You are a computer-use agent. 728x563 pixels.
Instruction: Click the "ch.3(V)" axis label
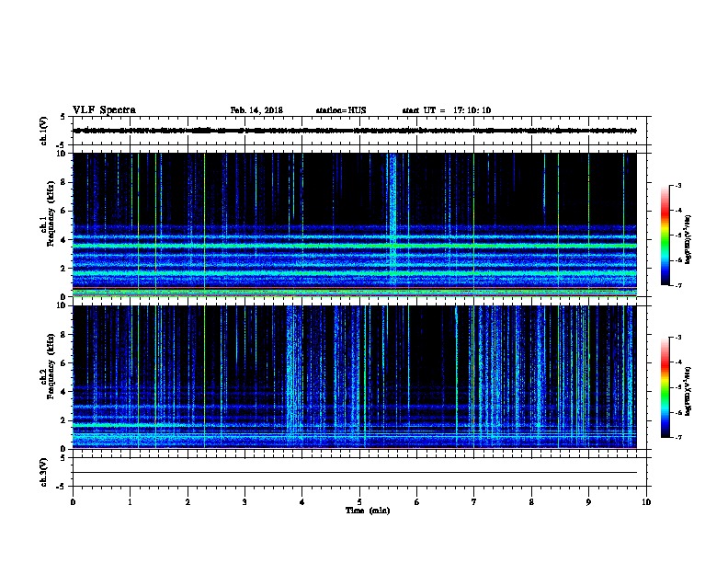44,472
